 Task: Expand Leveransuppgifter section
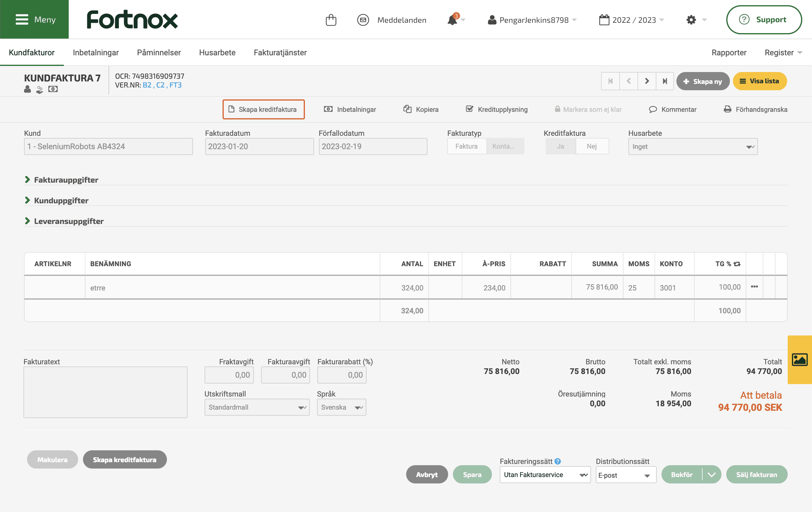64,221
